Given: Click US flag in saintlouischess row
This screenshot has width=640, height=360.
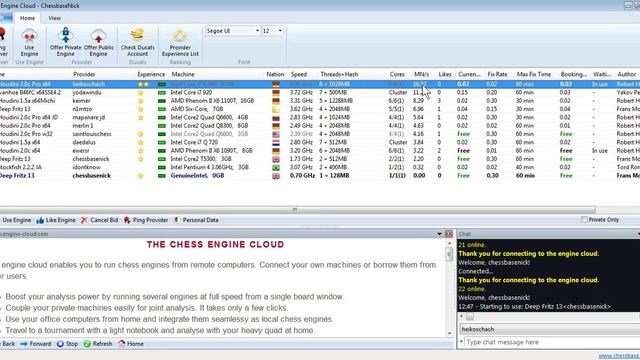Looking at the screenshot, I should point(276,134).
